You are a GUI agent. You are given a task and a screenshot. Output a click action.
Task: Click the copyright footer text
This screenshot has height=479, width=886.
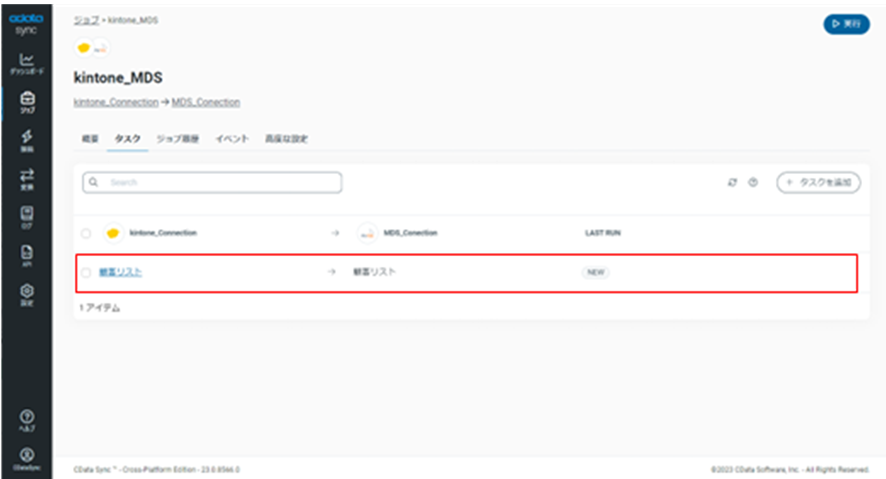pyautogui.click(x=790, y=469)
